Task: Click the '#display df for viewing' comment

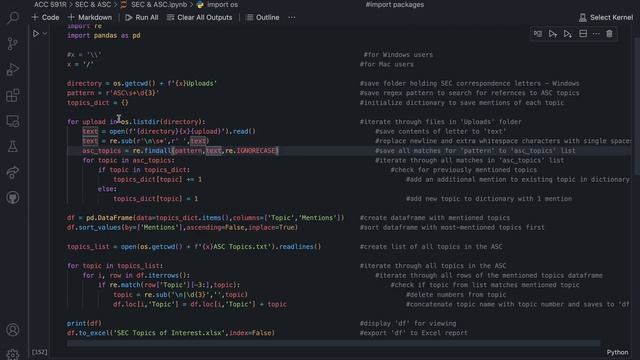Action: point(408,323)
